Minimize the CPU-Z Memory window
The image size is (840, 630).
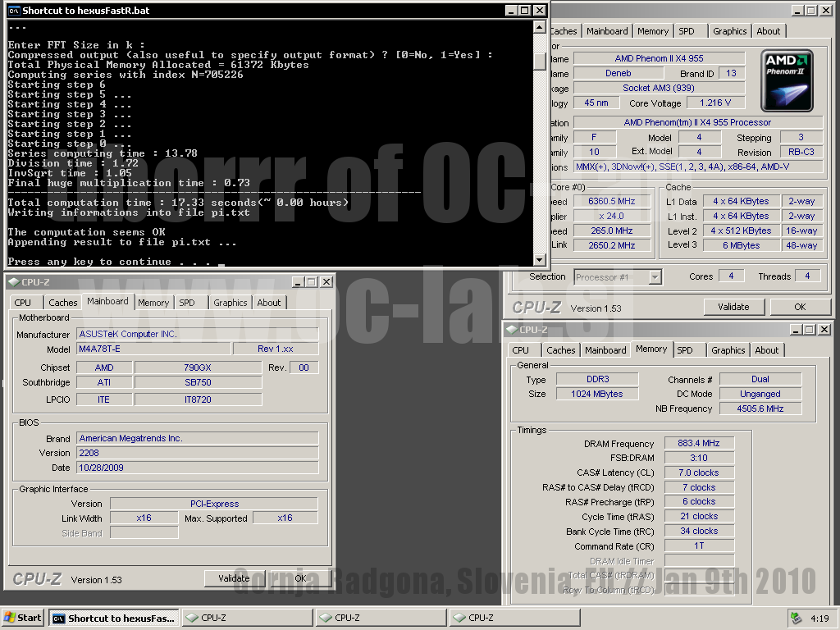tap(796, 330)
